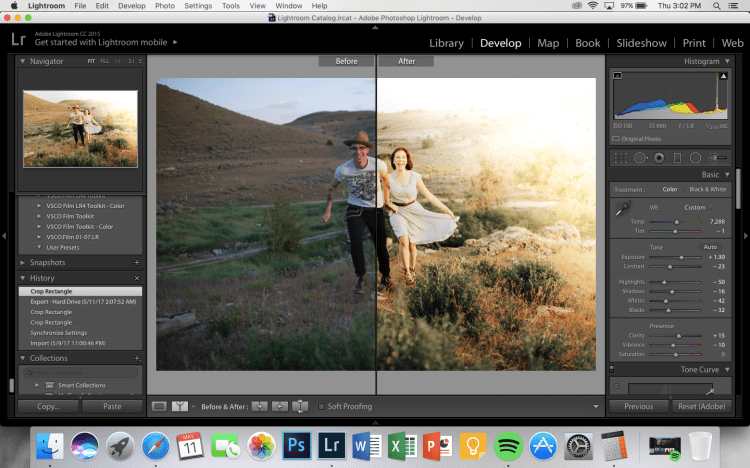Collapse the Navigator panel
Image resolution: width=750 pixels, height=468 pixels.
(24, 61)
